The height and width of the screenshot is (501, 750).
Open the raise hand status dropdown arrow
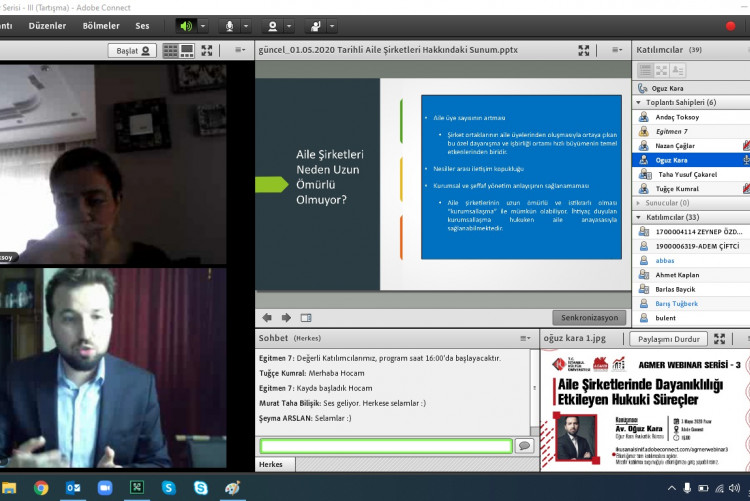(x=333, y=26)
